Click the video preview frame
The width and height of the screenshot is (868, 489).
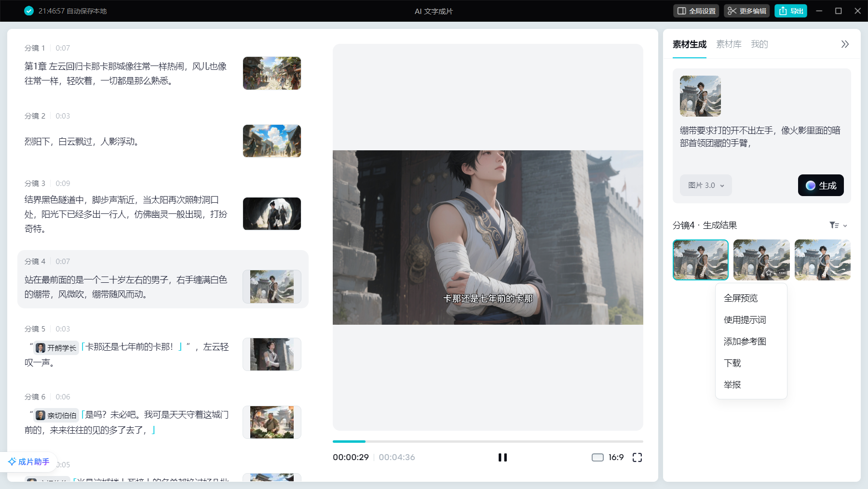(x=488, y=238)
